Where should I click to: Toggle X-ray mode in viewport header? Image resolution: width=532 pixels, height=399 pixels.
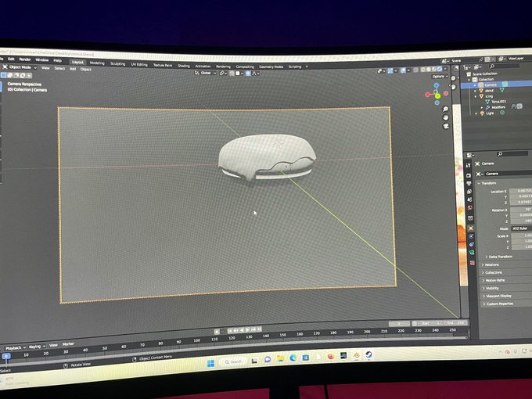coord(415,70)
